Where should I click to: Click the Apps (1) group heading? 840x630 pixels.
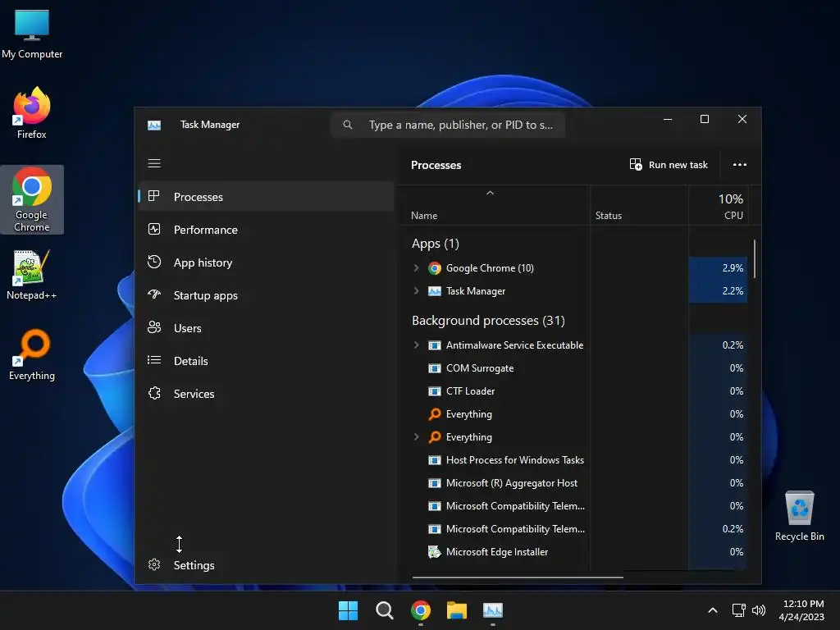(435, 244)
